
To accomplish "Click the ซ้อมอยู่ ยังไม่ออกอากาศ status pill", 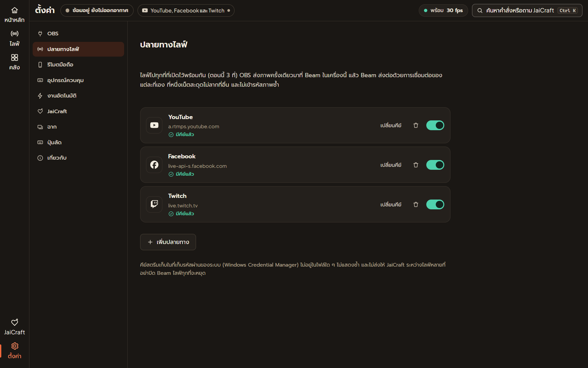I will (97, 10).
